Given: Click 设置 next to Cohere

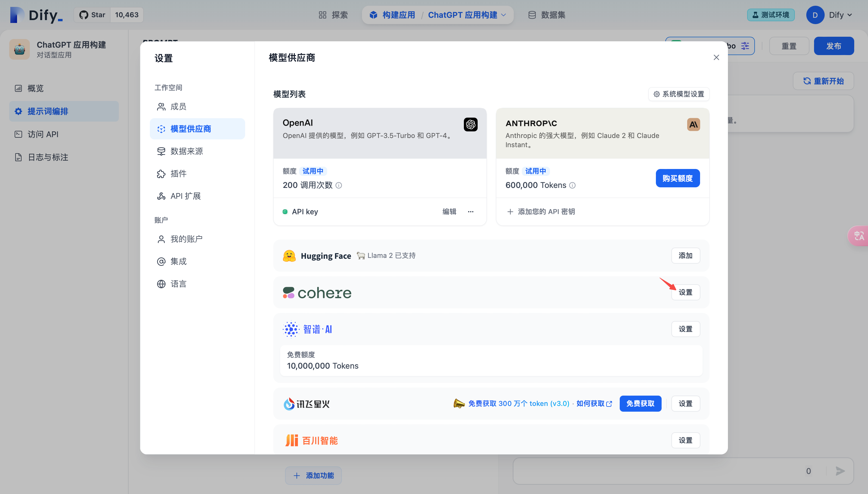Looking at the screenshot, I should tap(685, 292).
